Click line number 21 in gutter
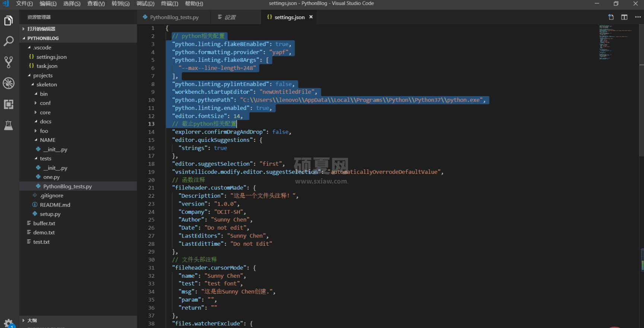This screenshot has width=644, height=328. (x=151, y=188)
